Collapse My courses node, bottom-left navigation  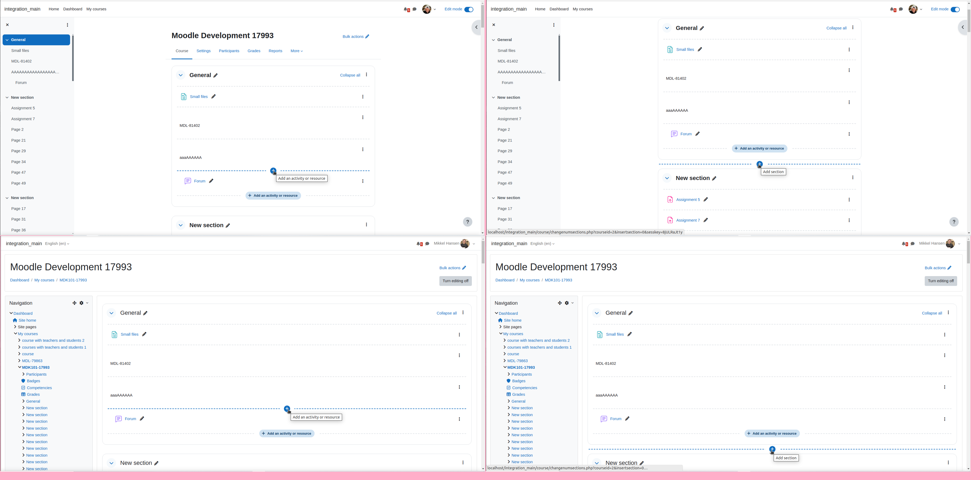coord(16,334)
